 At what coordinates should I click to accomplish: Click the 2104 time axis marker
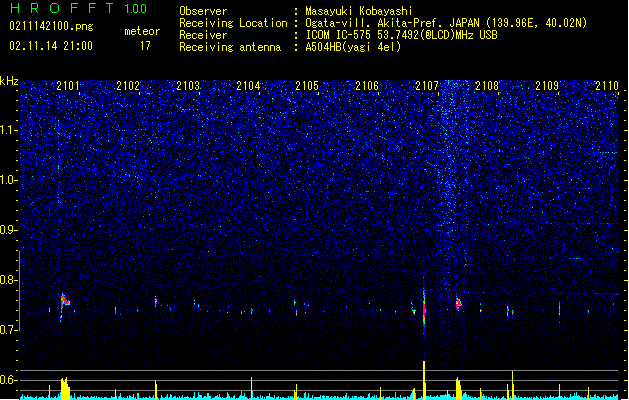(x=248, y=86)
